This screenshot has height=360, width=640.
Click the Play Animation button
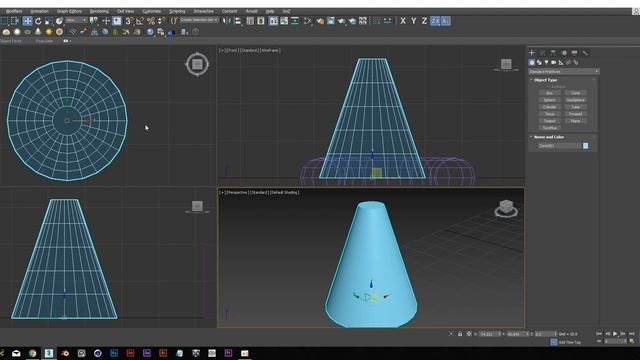pos(615,334)
